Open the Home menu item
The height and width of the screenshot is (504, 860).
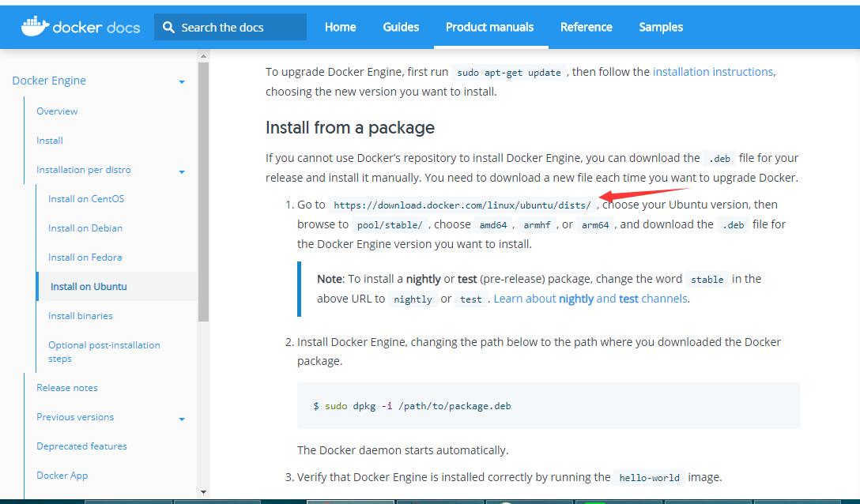point(340,27)
